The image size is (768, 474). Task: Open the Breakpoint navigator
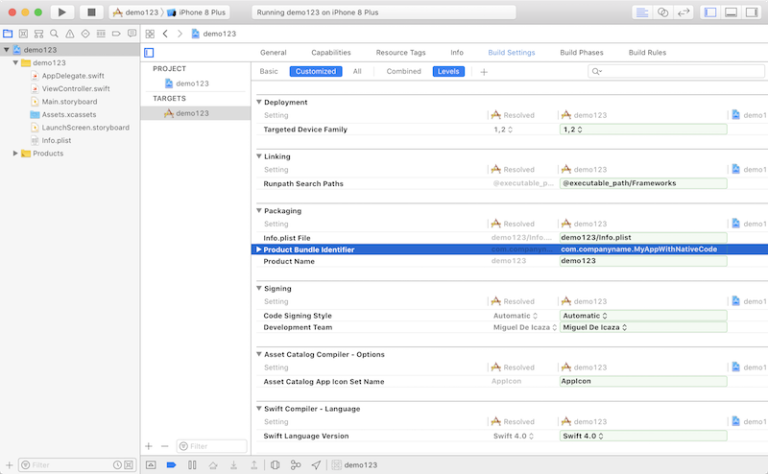[x=116, y=34]
